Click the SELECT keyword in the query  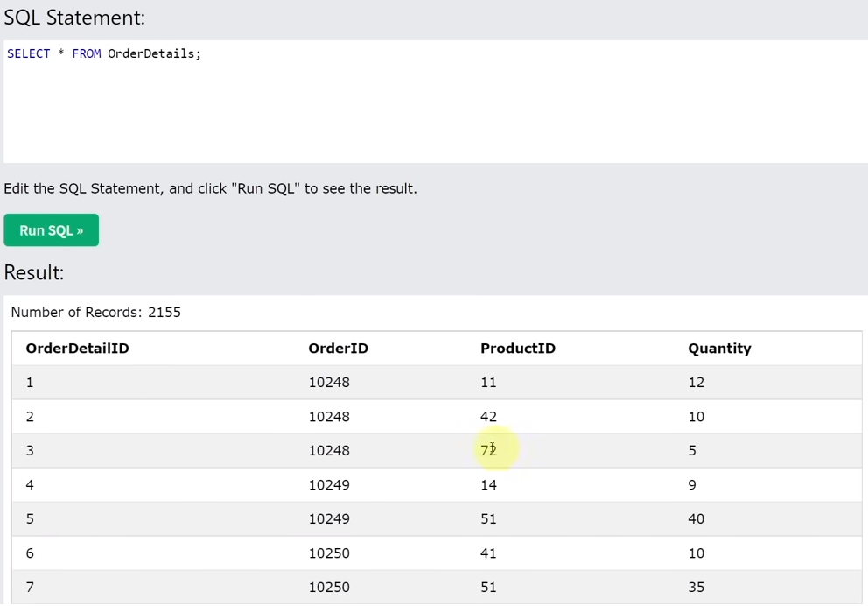tap(28, 53)
